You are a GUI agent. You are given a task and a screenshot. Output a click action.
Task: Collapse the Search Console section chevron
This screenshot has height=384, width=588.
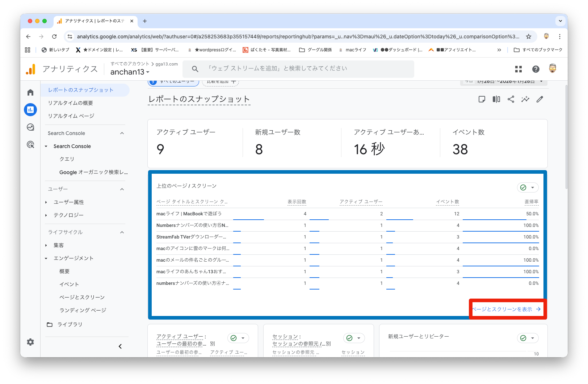coord(122,133)
